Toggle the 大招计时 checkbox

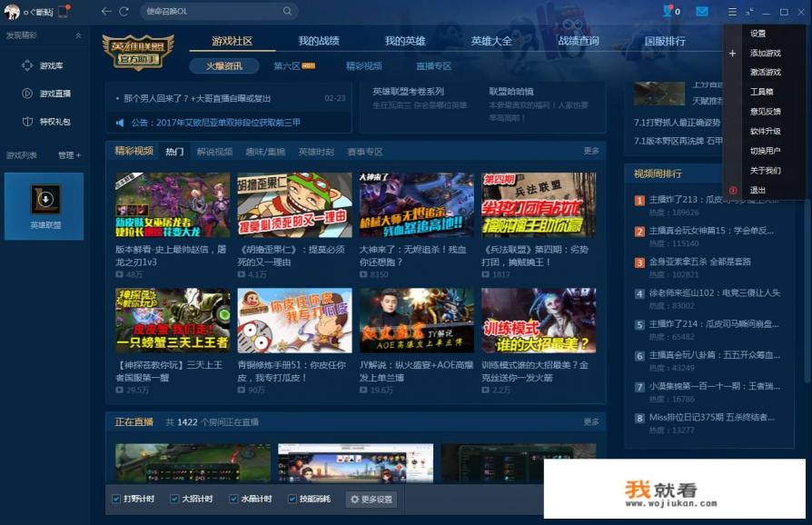click(x=174, y=499)
